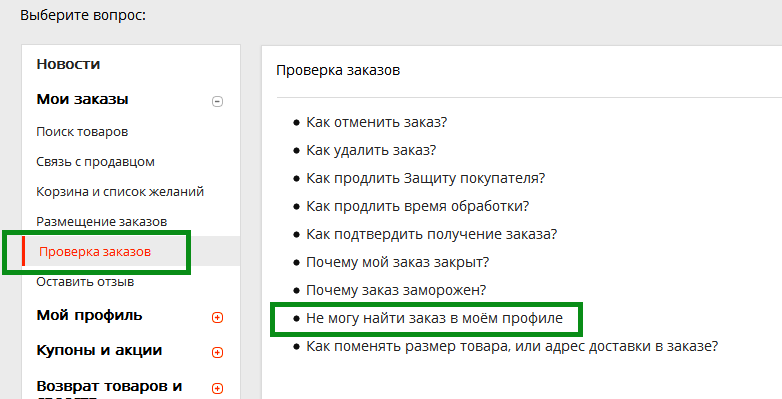
Task: Open question Почему заказ заморожен?
Action: coord(396,290)
